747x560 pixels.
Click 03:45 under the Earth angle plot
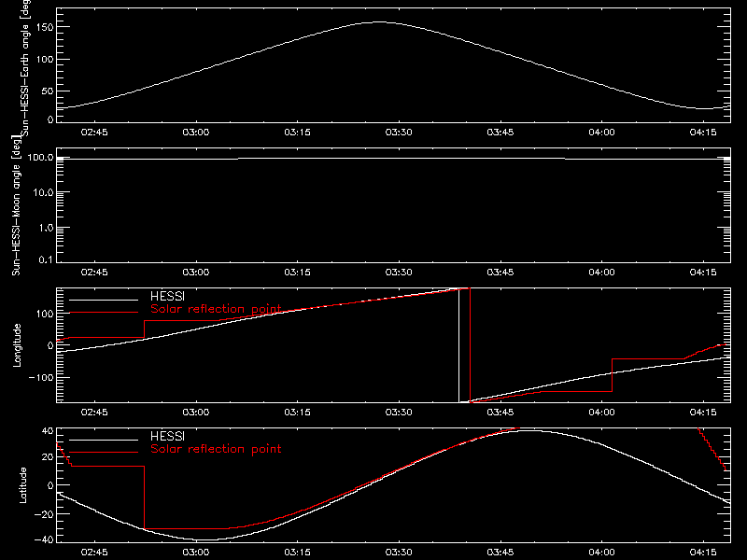[x=500, y=133]
